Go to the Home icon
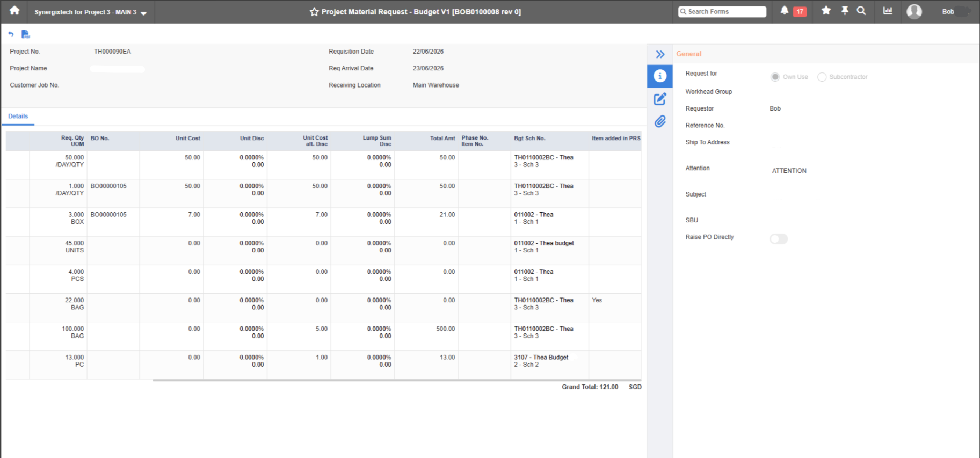Viewport: 980px width, 458px height. pyautogui.click(x=14, y=11)
